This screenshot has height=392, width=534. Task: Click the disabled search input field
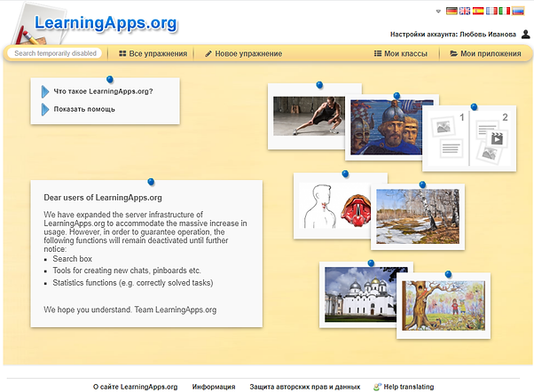(x=55, y=53)
